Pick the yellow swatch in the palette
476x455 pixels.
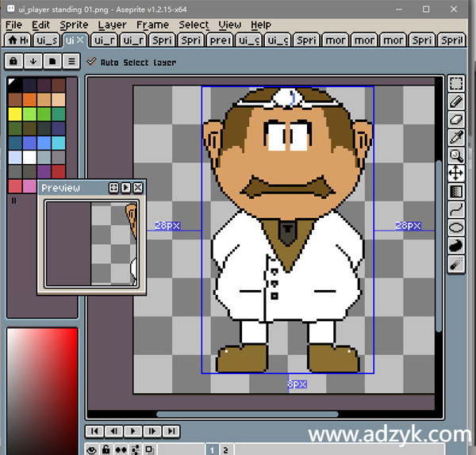[15, 113]
